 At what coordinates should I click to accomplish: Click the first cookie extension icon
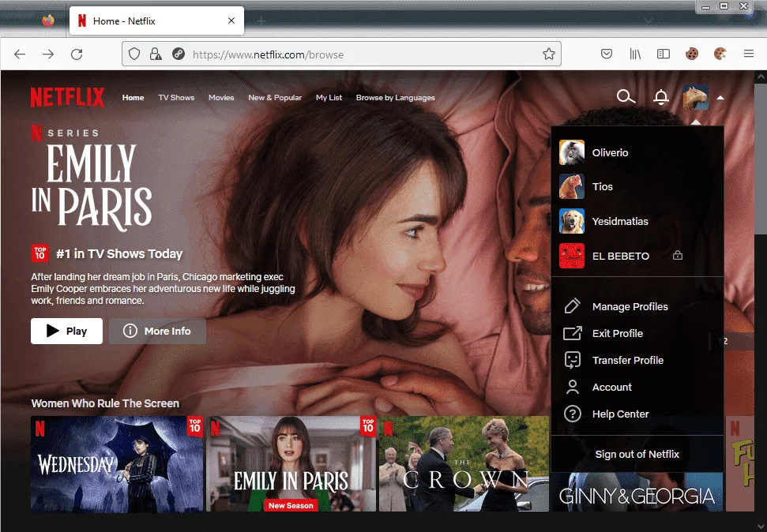[692, 54]
